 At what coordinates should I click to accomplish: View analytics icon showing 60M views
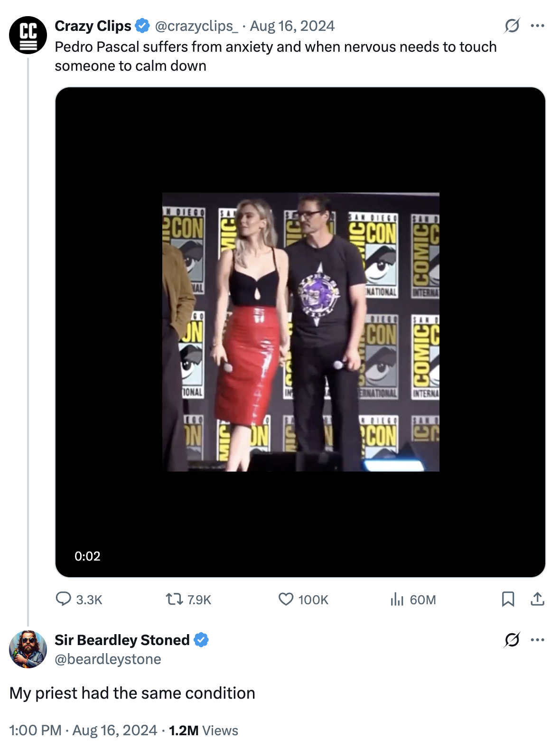[397, 599]
